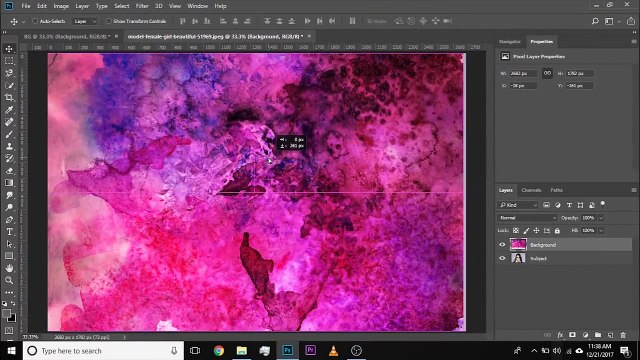This screenshot has width=640, height=360.
Task: Hide the Background layer
Action: pyautogui.click(x=502, y=245)
